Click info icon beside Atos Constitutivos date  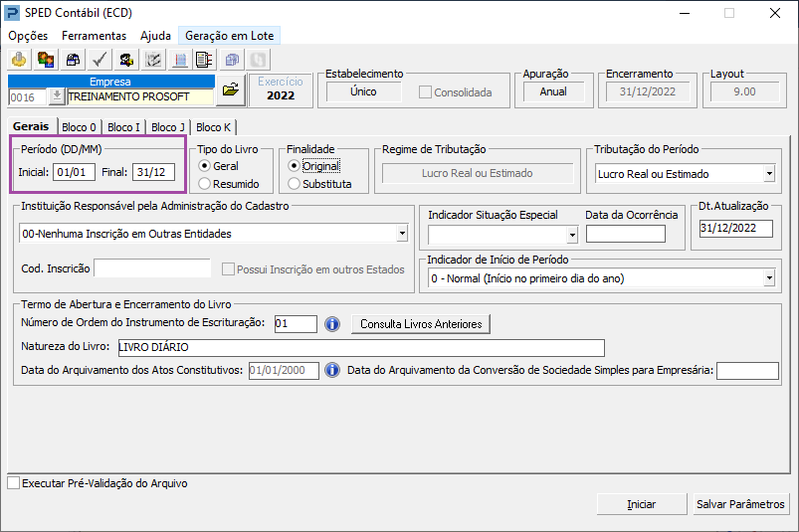pos(333,370)
